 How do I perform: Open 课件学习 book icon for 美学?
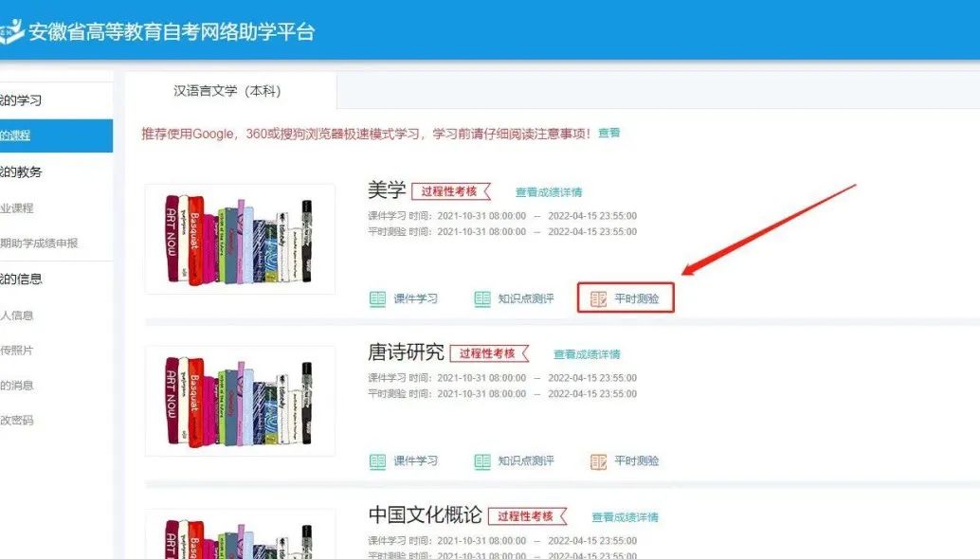(377, 299)
